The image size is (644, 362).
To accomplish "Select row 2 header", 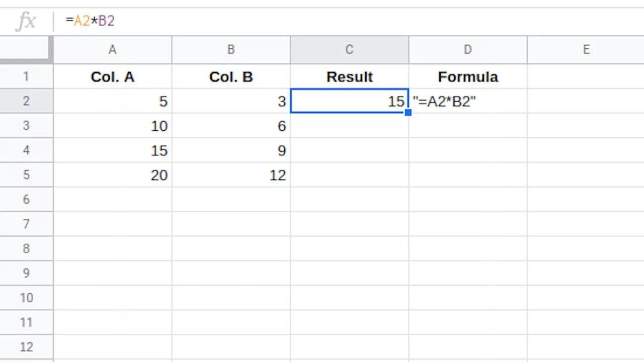I will [26, 101].
